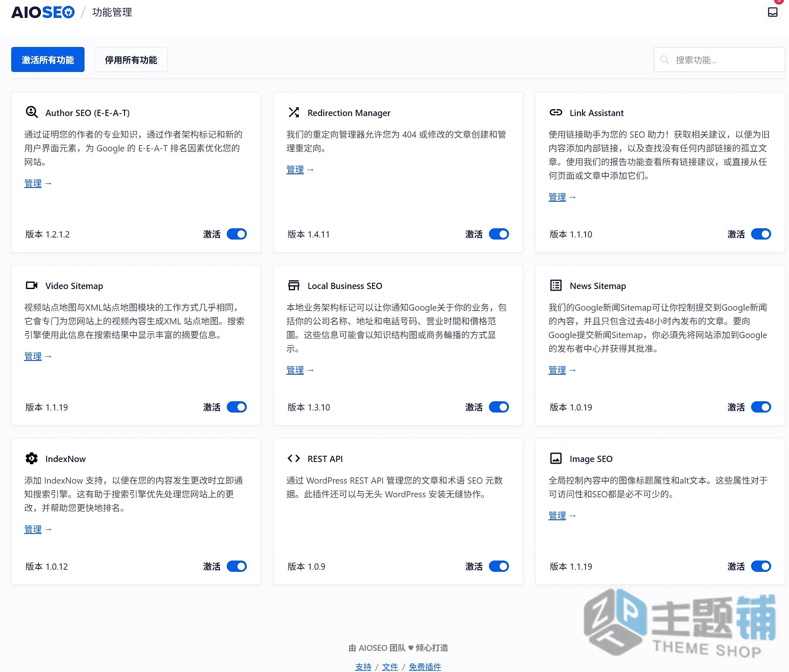Focus the 搜索功能 search field
The height and width of the screenshot is (672, 789).
[x=719, y=59]
